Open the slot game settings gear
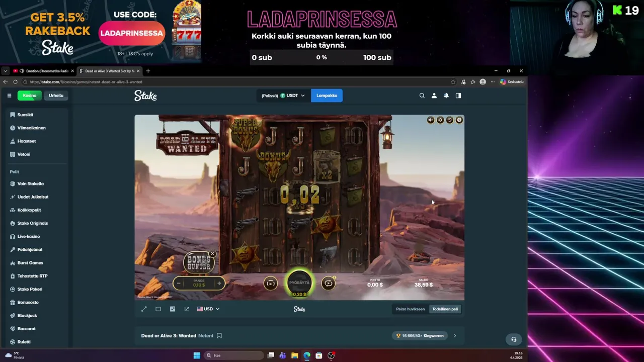 tap(440, 120)
